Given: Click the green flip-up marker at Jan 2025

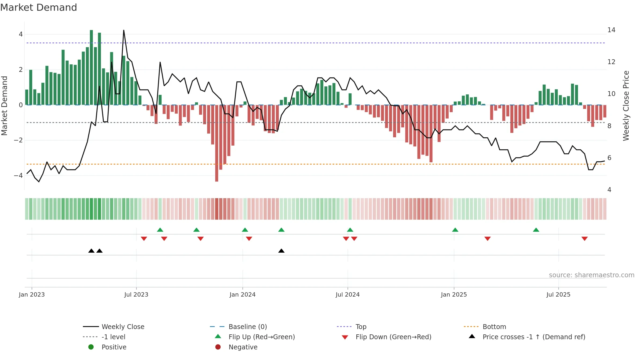Looking at the screenshot, I should 455,230.
